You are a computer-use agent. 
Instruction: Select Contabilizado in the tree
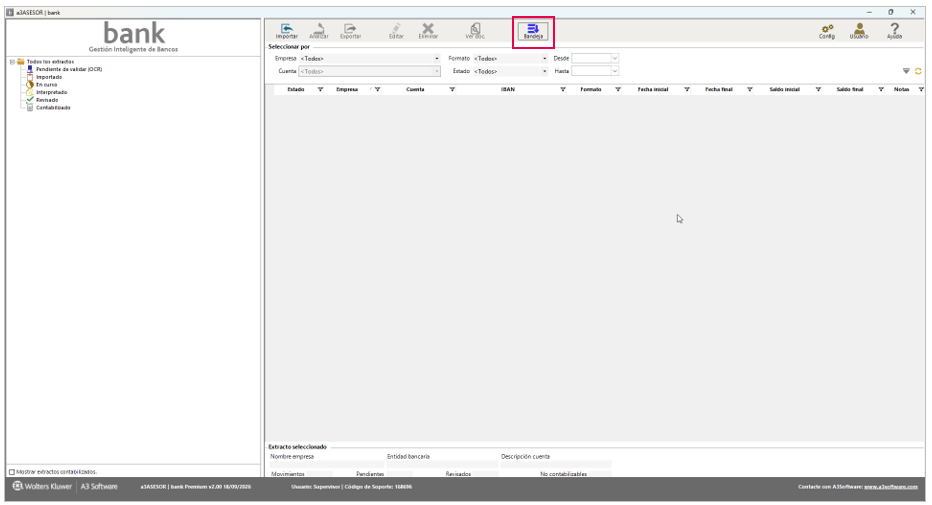(53, 108)
